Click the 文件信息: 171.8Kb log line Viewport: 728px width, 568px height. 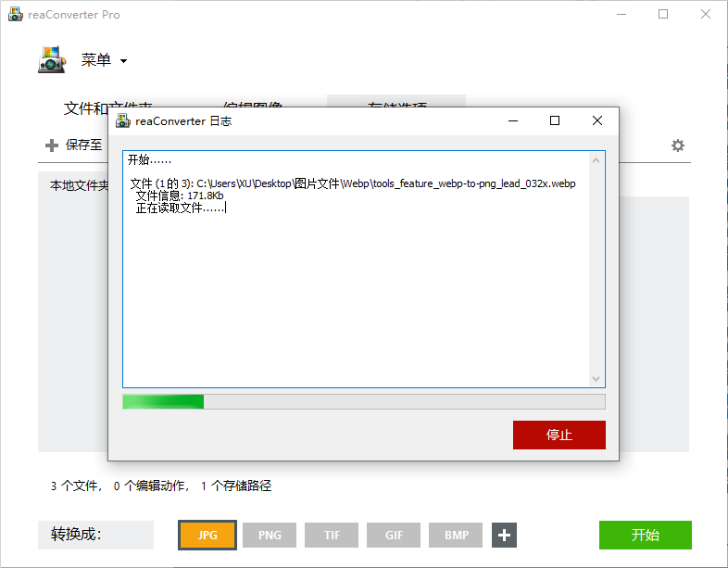pos(179,196)
